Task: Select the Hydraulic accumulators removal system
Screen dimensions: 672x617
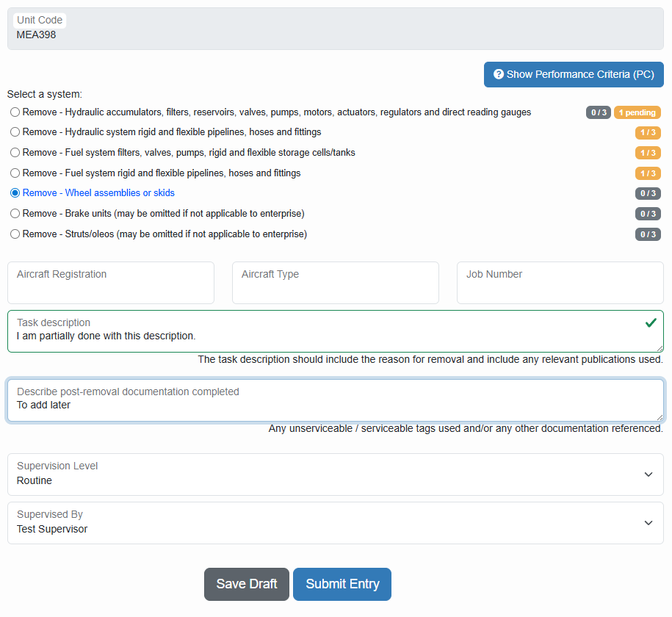Action: 15,112
